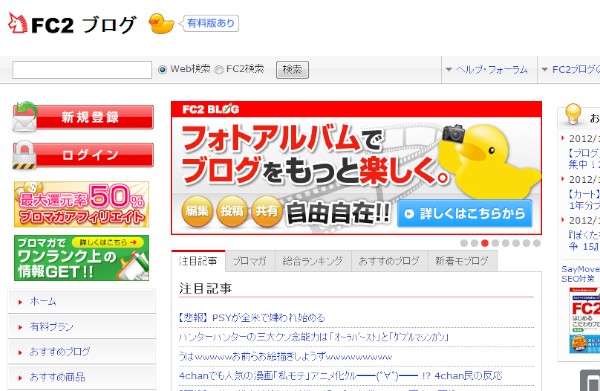Image resolution: width=600 pixels, height=391 pixels.
Task: Switch to the 総合ランキング tab
Action: coord(313,261)
